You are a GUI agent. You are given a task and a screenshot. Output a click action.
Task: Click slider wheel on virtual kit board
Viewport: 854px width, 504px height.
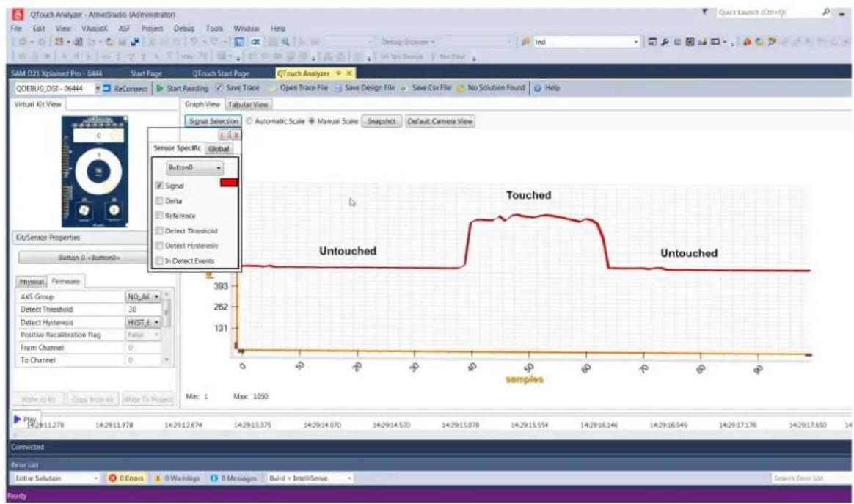[x=98, y=171]
